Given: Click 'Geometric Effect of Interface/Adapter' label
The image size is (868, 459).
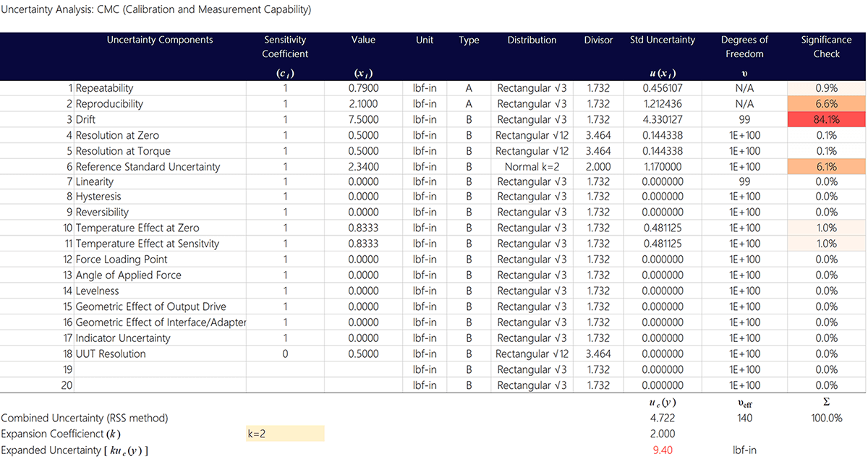Looking at the screenshot, I should tap(161, 322).
